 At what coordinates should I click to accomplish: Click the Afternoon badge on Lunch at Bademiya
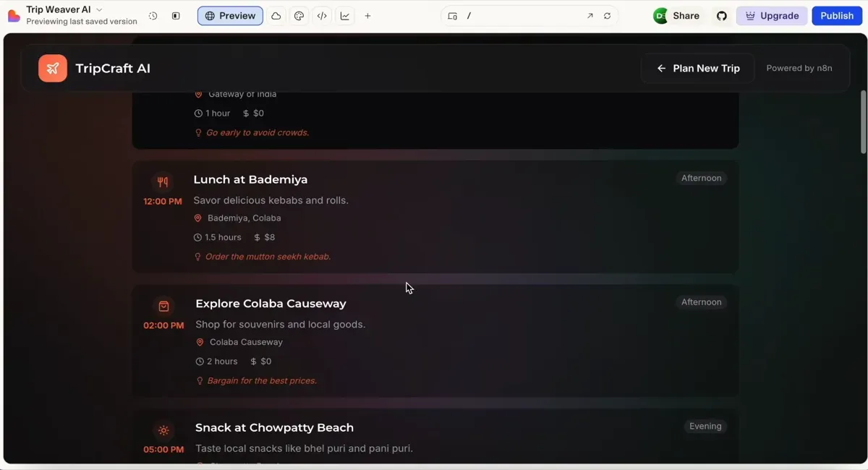coord(700,177)
